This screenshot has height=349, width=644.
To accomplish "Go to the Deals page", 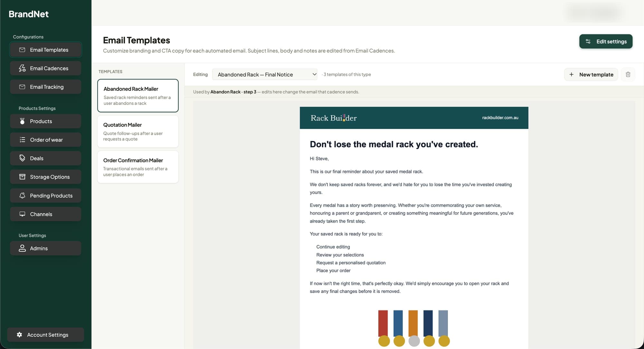I will (x=45, y=158).
